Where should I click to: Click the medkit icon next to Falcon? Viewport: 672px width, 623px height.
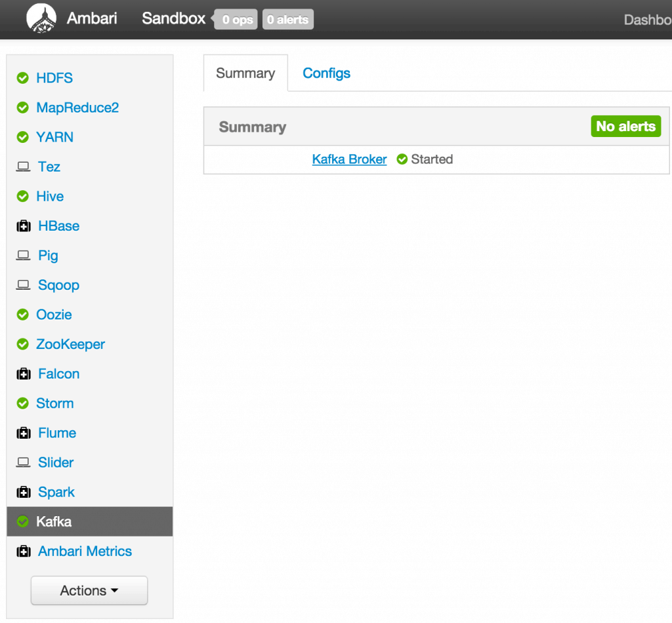pyautogui.click(x=23, y=374)
